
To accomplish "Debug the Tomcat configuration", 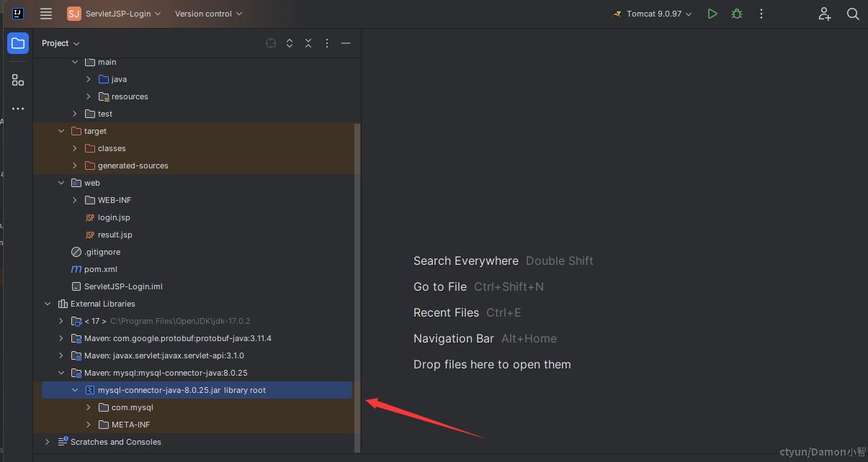I will point(737,14).
